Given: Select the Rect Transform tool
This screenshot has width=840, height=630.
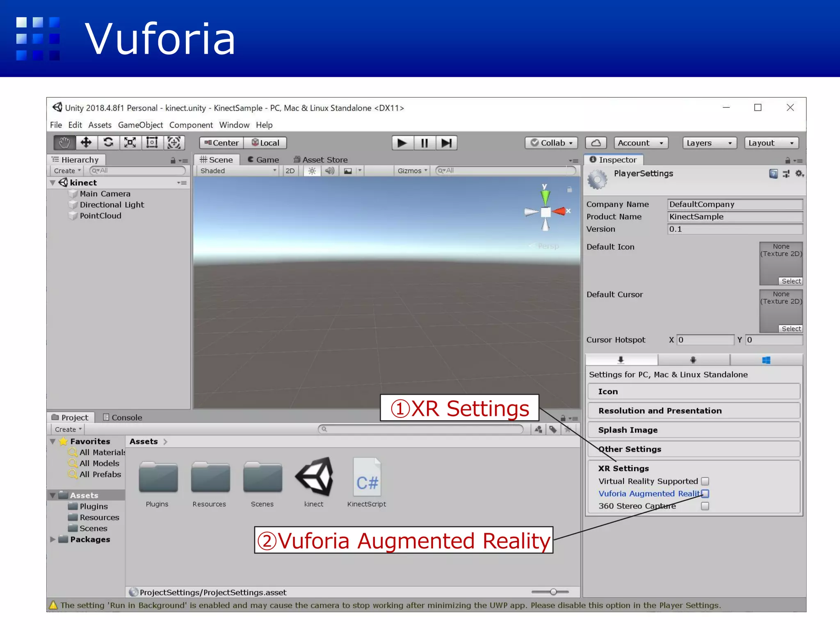Looking at the screenshot, I should pos(152,143).
